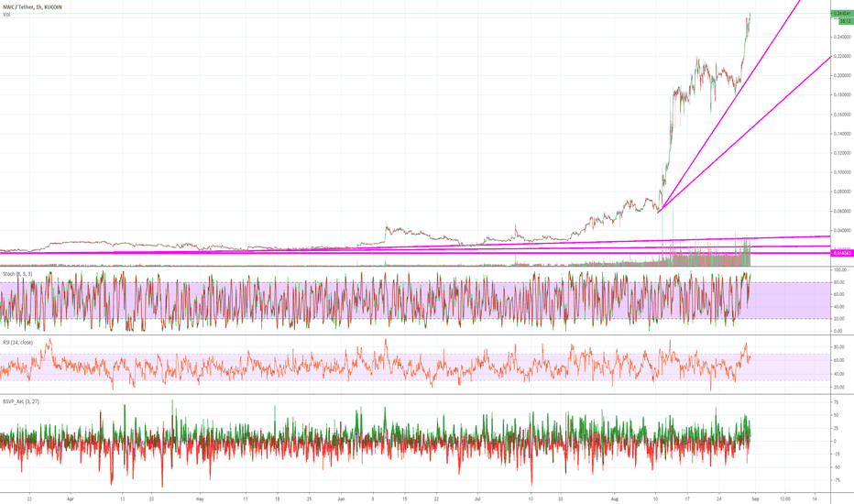This screenshot has width=854, height=504.
Task: Click the 0.220000 price axis label
Action: (842, 56)
